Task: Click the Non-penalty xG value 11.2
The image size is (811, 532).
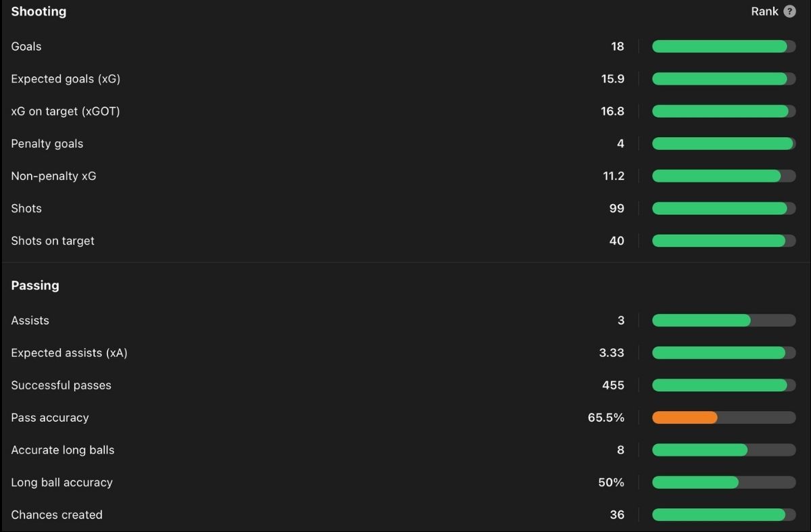Action: (614, 176)
